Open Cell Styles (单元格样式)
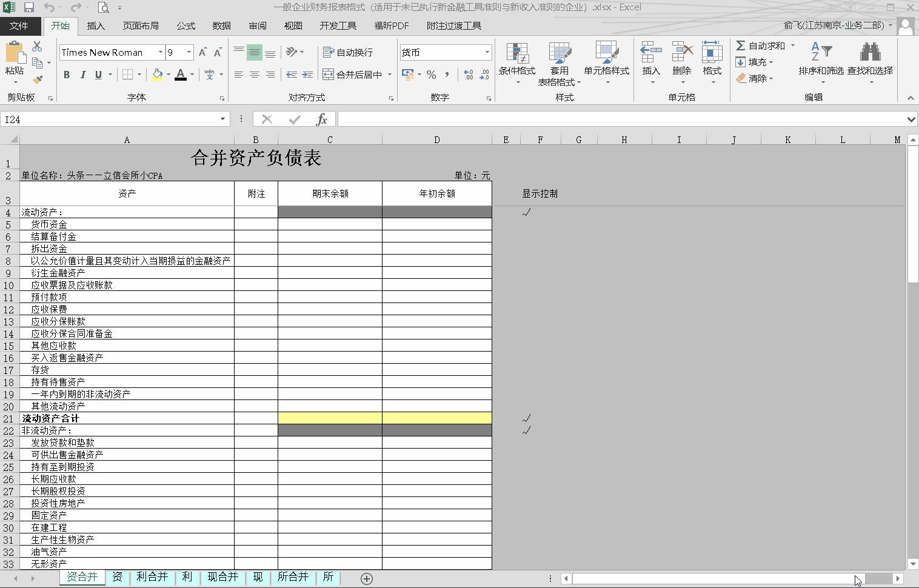 pos(607,61)
